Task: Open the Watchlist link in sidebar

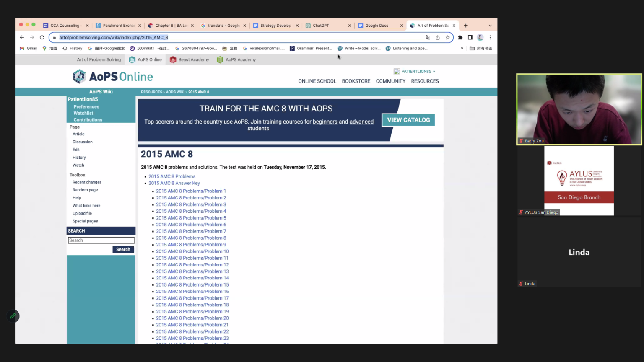Action: (x=83, y=113)
